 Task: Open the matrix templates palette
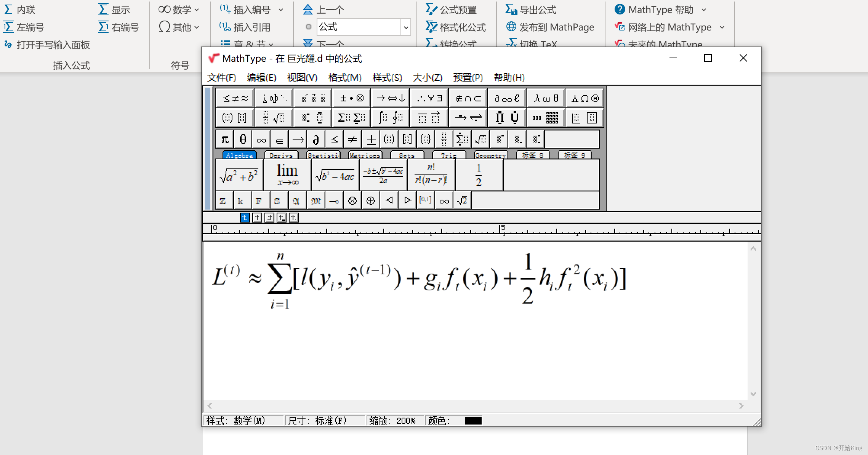[x=545, y=117]
